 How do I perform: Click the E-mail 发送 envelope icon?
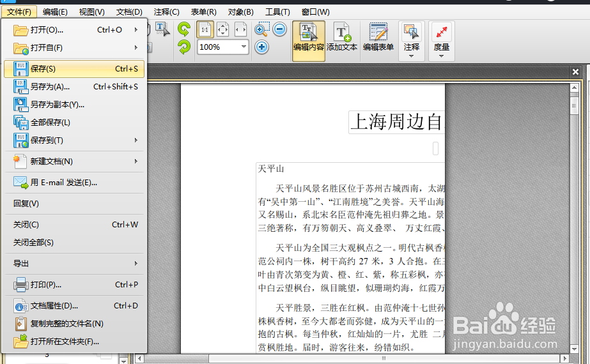(20, 183)
